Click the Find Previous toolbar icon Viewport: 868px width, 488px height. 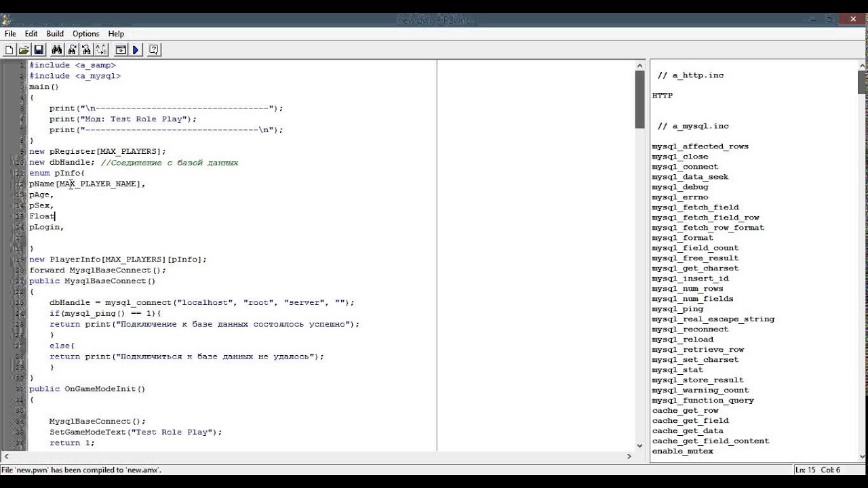click(x=86, y=49)
